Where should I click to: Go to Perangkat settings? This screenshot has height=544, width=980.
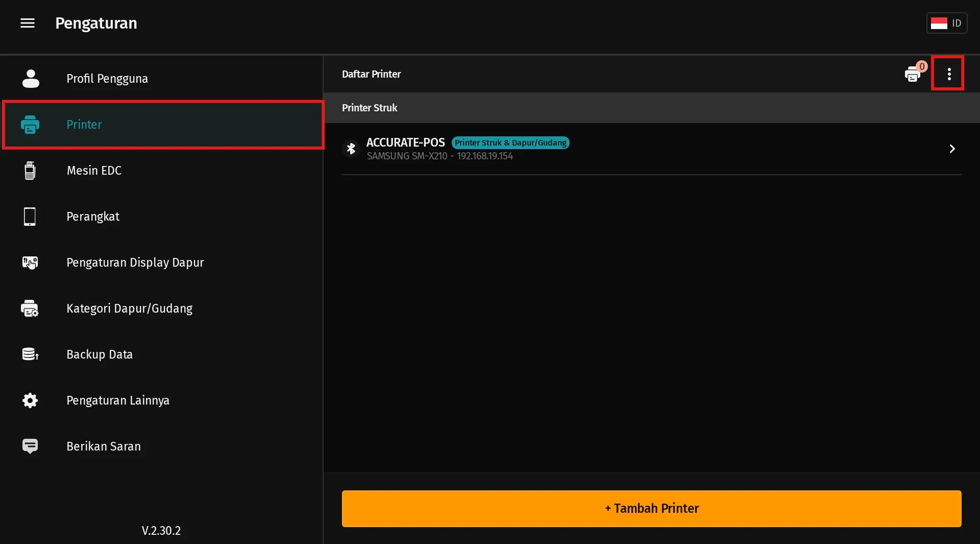click(x=93, y=217)
